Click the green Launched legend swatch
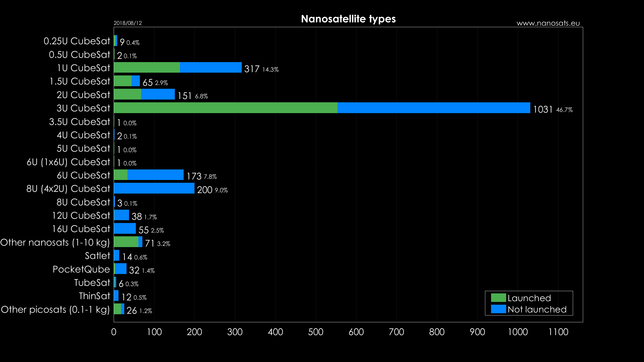 point(498,298)
